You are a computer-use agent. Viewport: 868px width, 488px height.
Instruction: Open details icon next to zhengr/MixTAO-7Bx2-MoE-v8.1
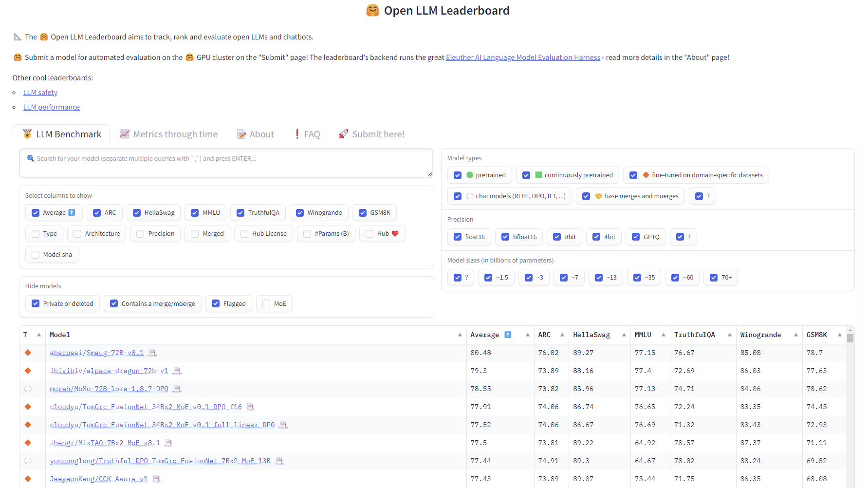point(168,443)
